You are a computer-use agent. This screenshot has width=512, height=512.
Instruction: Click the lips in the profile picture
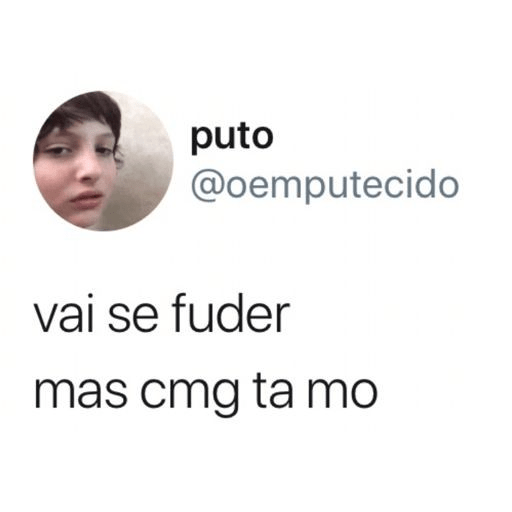(x=85, y=197)
